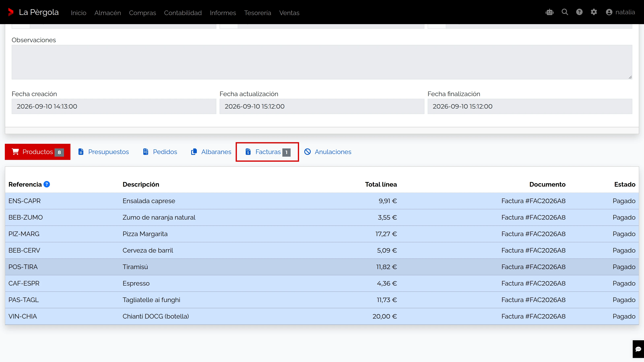Open the settings gear icon
The width and height of the screenshot is (644, 362).
pos(594,12)
